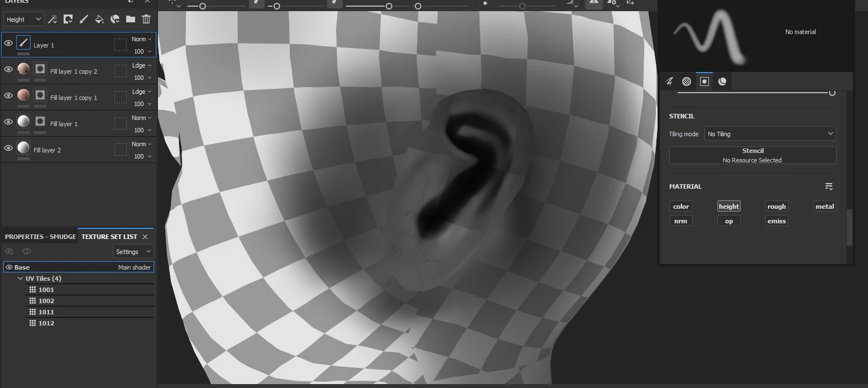Select the Base texture set row
Image resolution: width=868 pixels, height=388 pixels.
pos(78,267)
